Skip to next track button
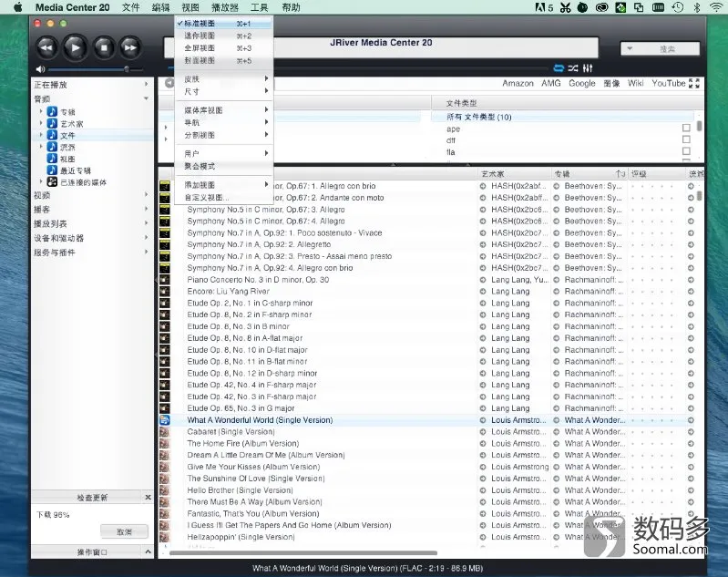The height and width of the screenshot is (577, 728). coord(130,47)
